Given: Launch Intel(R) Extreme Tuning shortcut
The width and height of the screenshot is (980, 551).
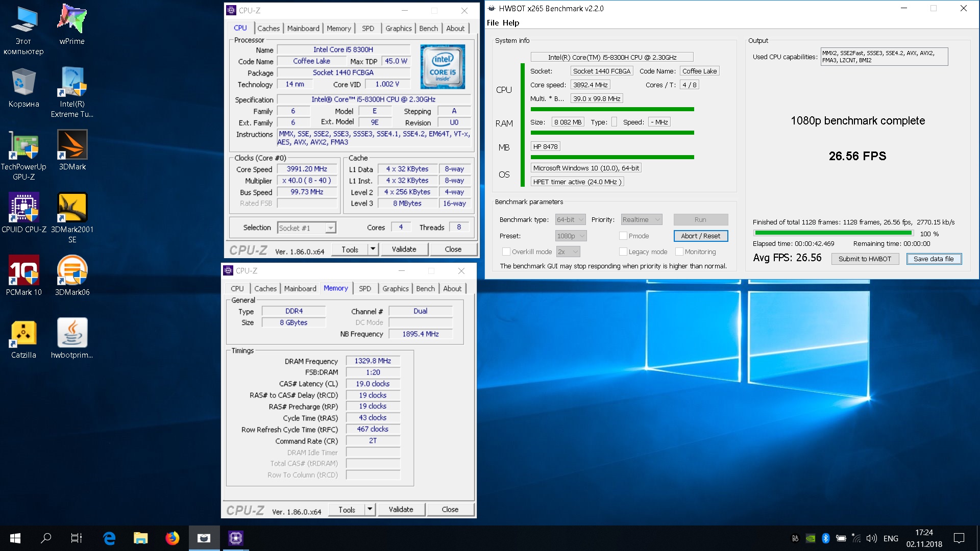Looking at the screenshot, I should 72,93.
